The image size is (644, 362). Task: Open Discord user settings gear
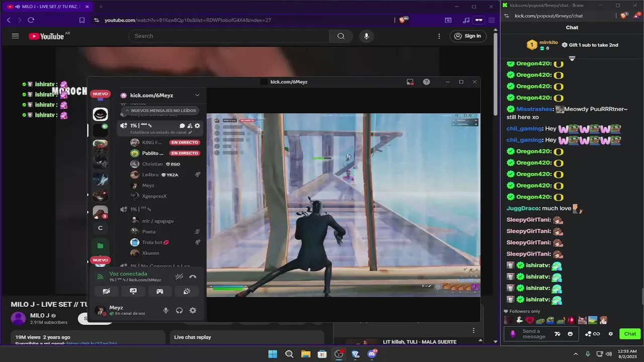point(193,311)
